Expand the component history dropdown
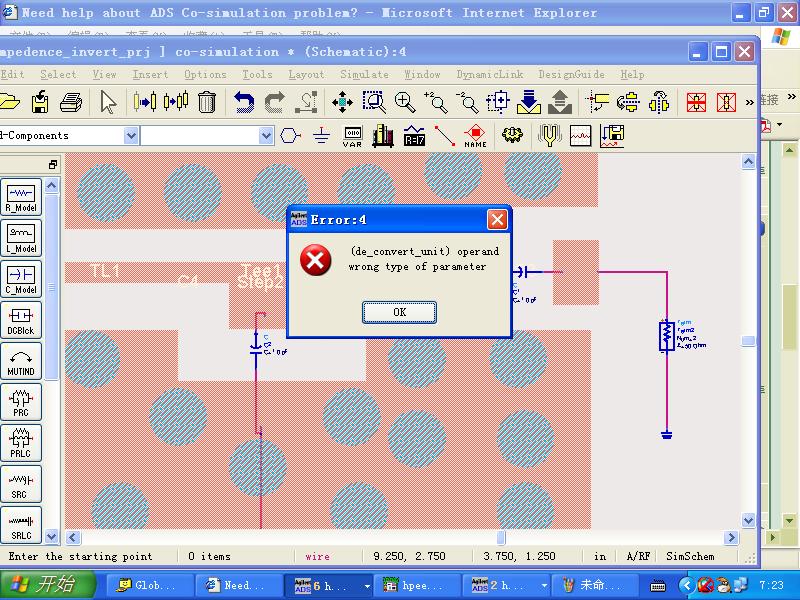This screenshot has width=800, height=600. 266,136
